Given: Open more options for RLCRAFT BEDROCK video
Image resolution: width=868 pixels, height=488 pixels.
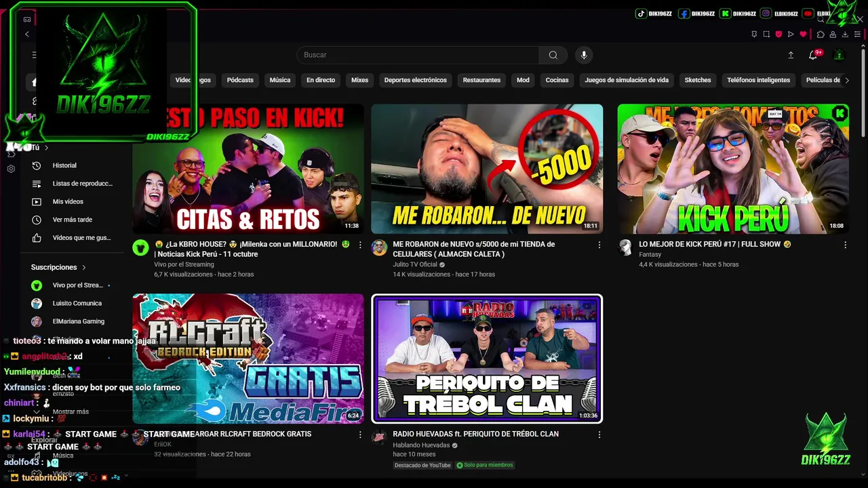Looking at the screenshot, I should click(360, 434).
